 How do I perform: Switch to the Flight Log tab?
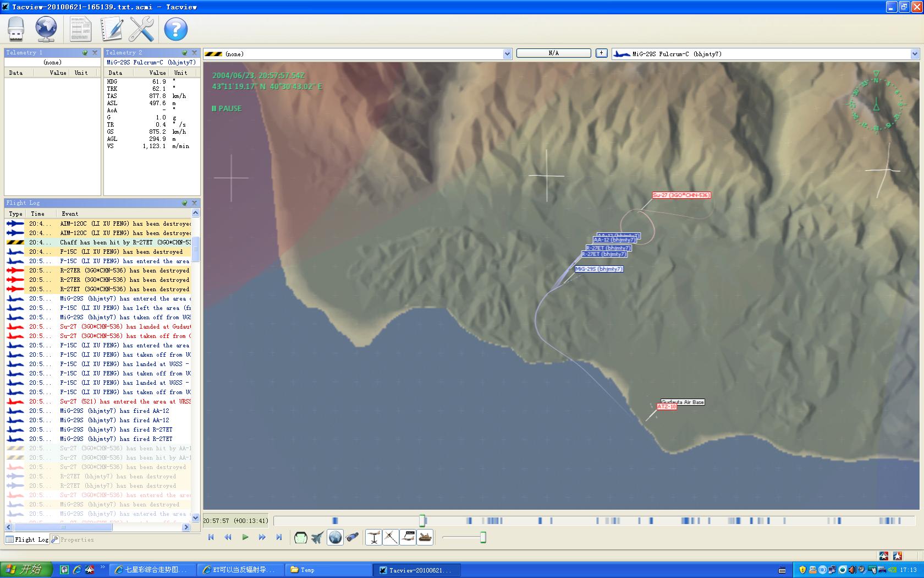(x=27, y=539)
